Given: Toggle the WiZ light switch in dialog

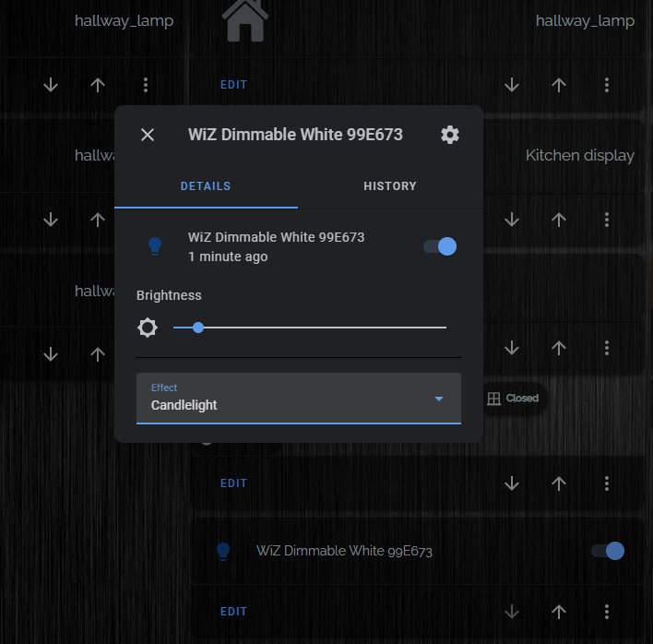Looking at the screenshot, I should coord(440,246).
